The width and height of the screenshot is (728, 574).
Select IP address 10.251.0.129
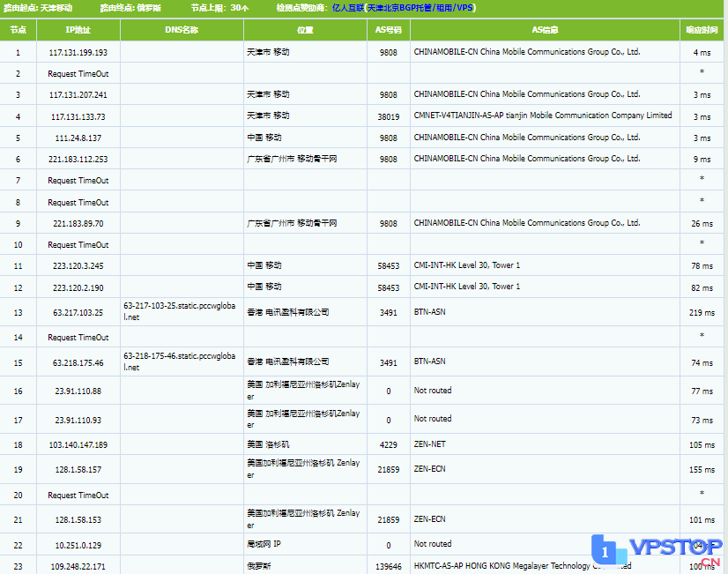(x=78, y=545)
